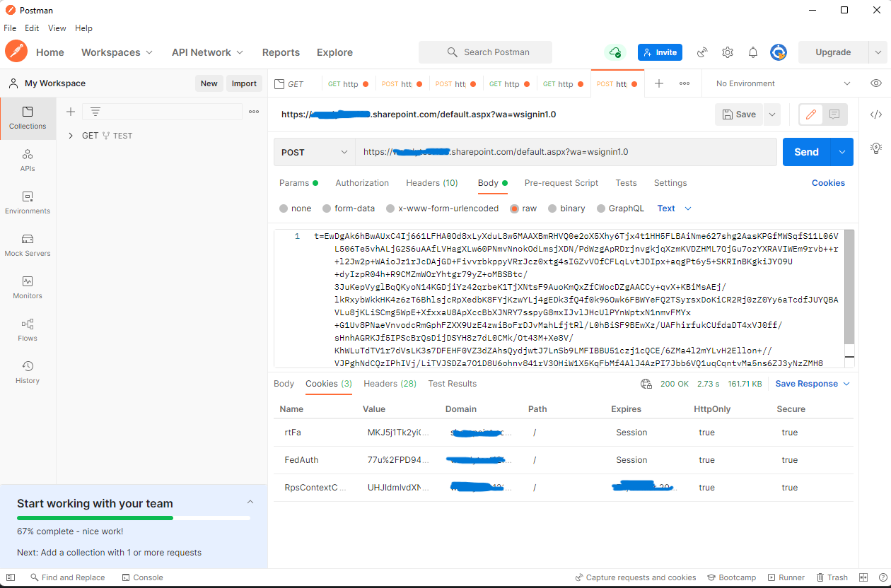
Task: Open the Flows sidebar panel
Action: 28,330
